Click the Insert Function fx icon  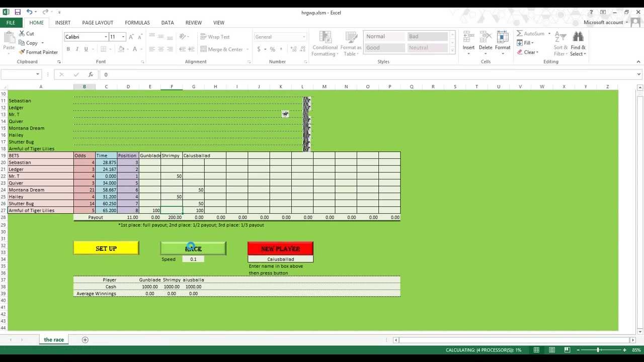pos(91,74)
